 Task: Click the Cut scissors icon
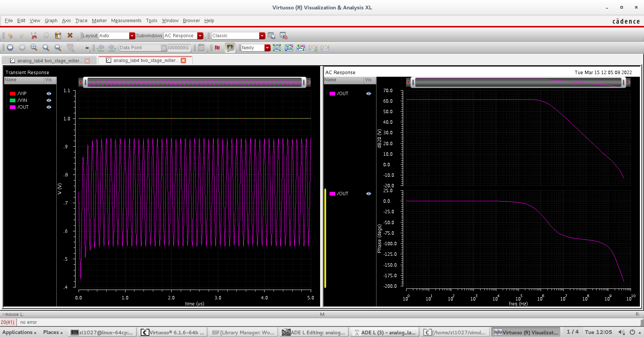tap(34, 36)
